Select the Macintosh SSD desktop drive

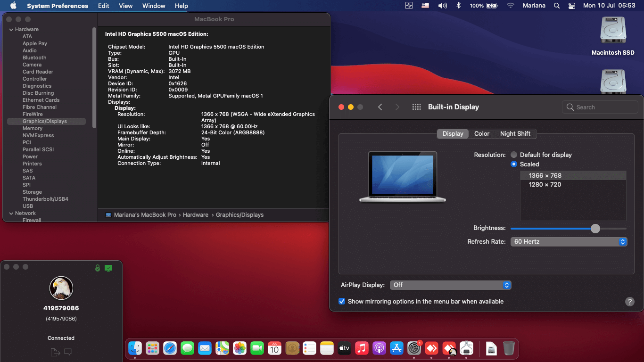[613, 36]
